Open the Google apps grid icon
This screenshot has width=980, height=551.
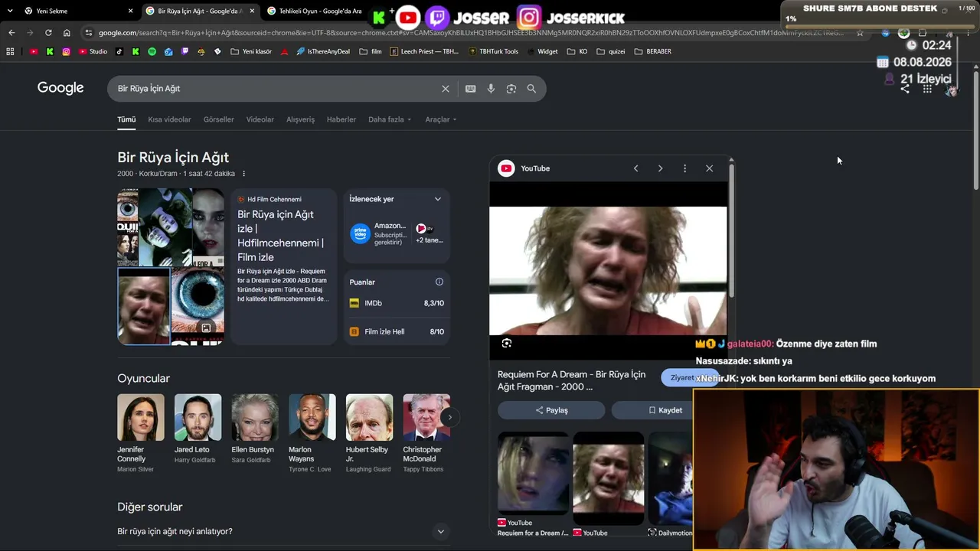click(927, 89)
